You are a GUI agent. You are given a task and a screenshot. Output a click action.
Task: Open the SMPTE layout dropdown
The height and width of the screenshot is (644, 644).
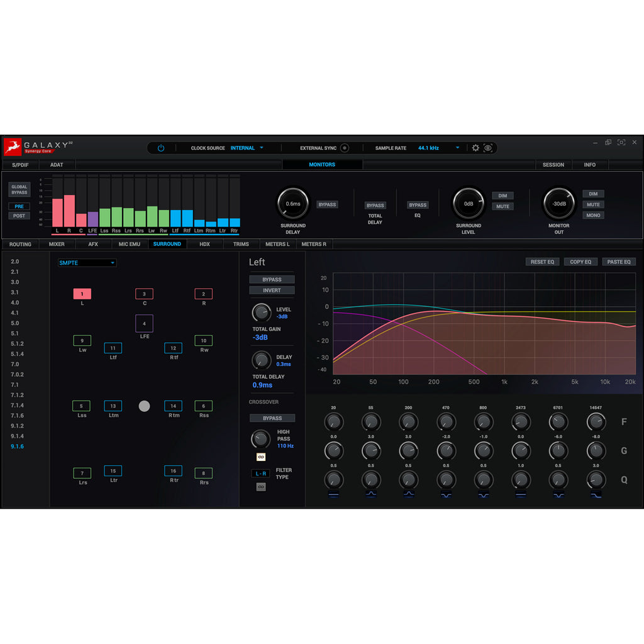(x=87, y=263)
